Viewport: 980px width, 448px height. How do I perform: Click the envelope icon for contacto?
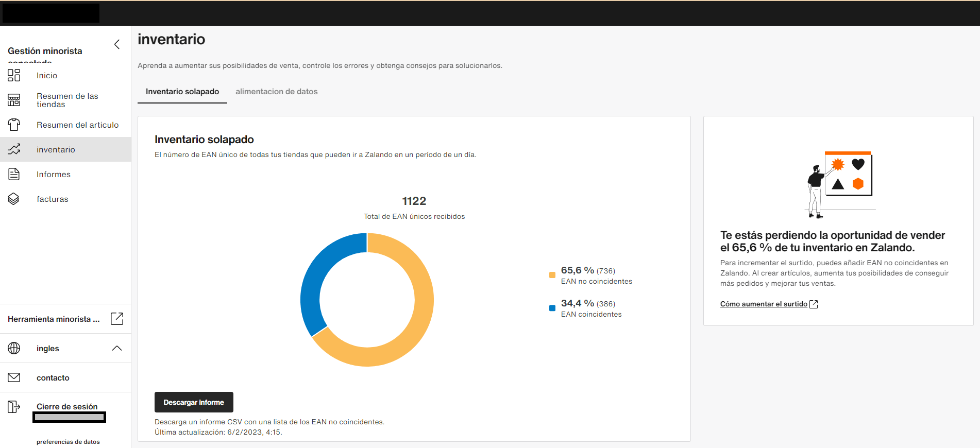pyautogui.click(x=14, y=377)
